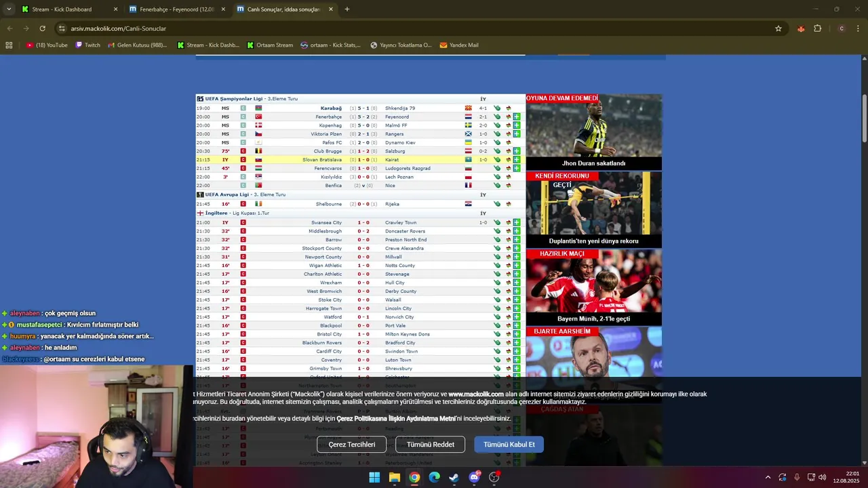Click the Tümünü Reddet button

(x=431, y=445)
